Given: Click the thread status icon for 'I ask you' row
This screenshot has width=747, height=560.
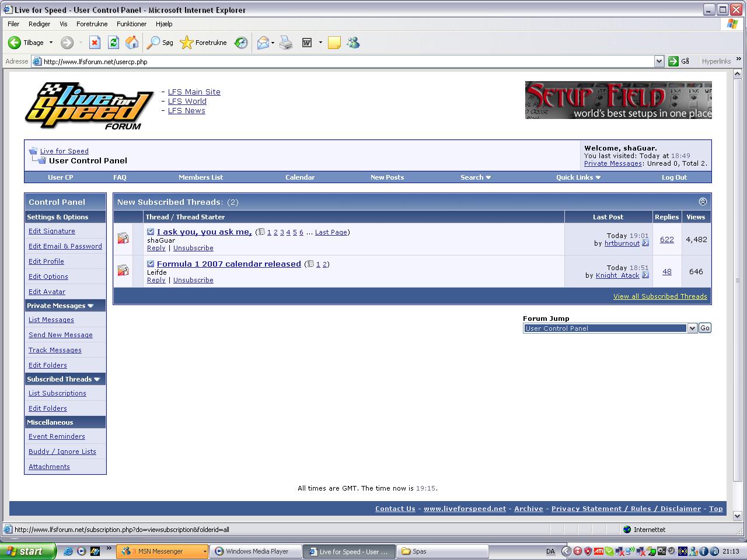Looking at the screenshot, I should (x=123, y=239).
